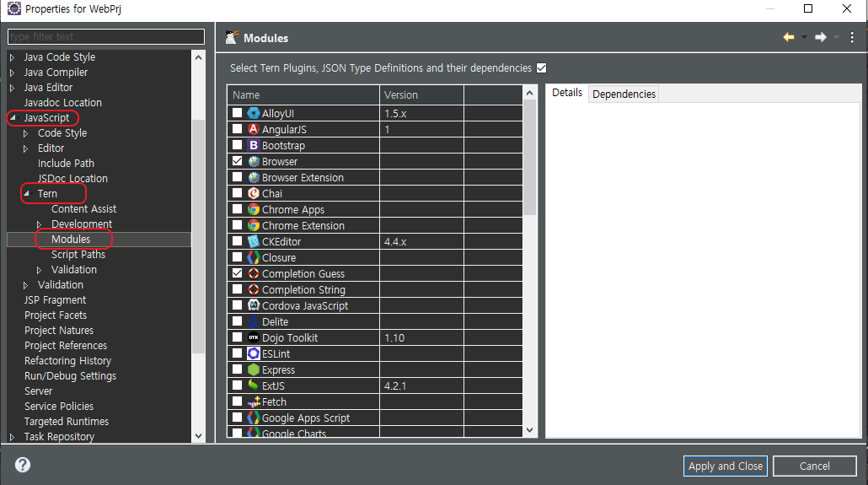
Task: Collapse the Tern tree node
Action: [x=26, y=193]
